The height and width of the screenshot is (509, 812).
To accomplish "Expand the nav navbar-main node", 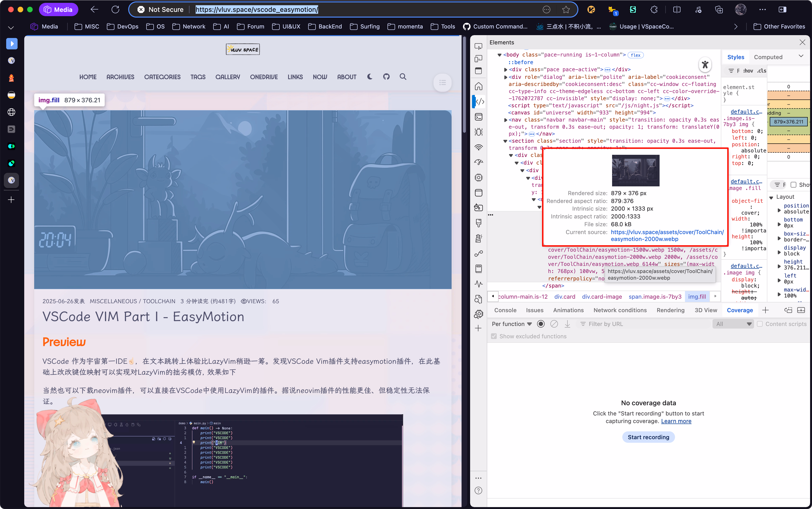I will tap(505, 120).
